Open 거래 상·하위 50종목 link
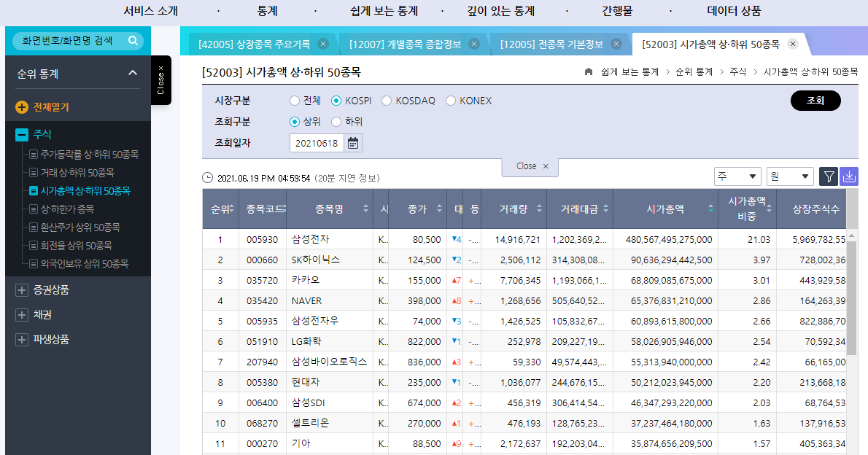The height and width of the screenshot is (455, 868). pyautogui.click(x=77, y=173)
